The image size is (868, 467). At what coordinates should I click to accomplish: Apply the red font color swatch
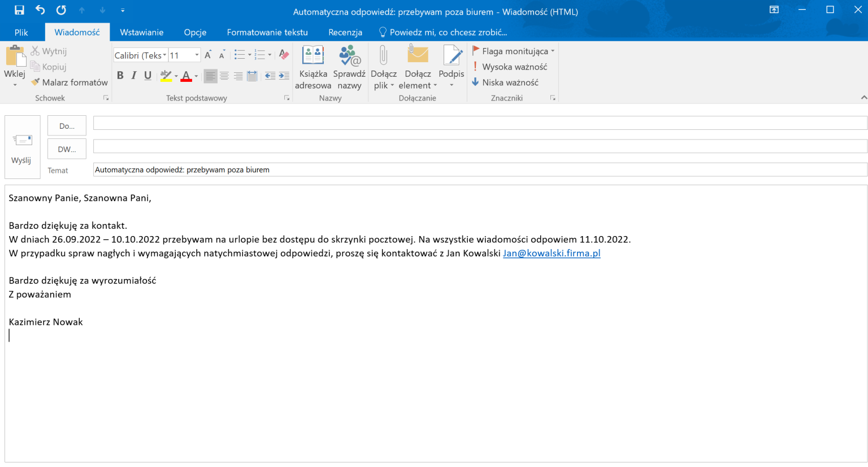[186, 76]
